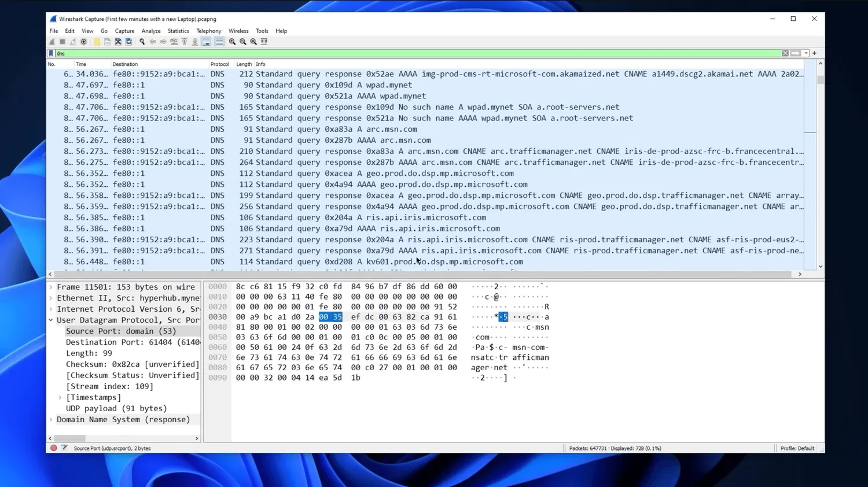The image size is (868, 487).
Task: Select the arc.msn.com AAAA query 0x287b packet
Action: click(425, 140)
